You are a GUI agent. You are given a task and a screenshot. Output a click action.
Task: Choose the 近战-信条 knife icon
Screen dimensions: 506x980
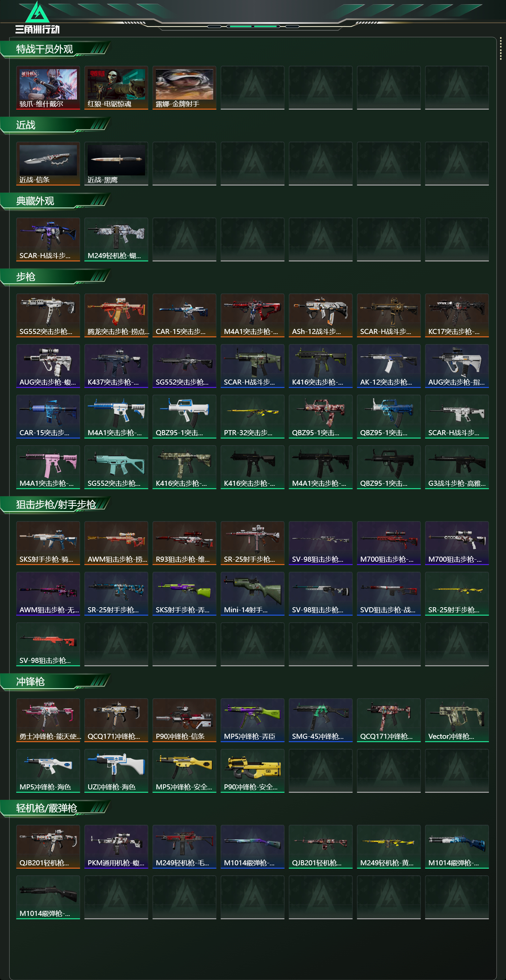pos(48,164)
